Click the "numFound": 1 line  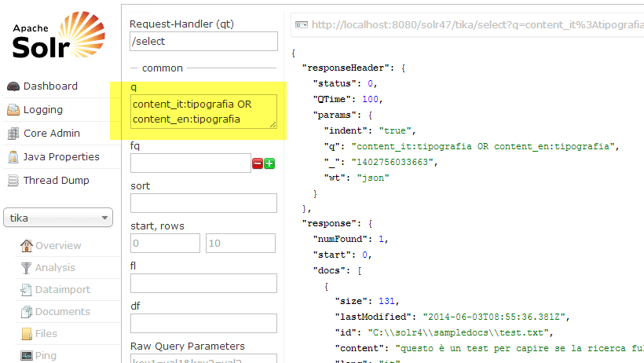pyautogui.click(x=350, y=240)
